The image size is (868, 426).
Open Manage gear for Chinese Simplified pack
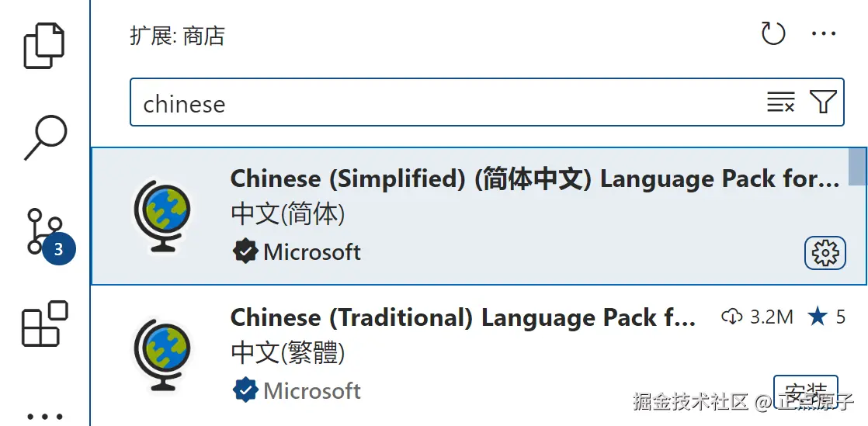(825, 253)
